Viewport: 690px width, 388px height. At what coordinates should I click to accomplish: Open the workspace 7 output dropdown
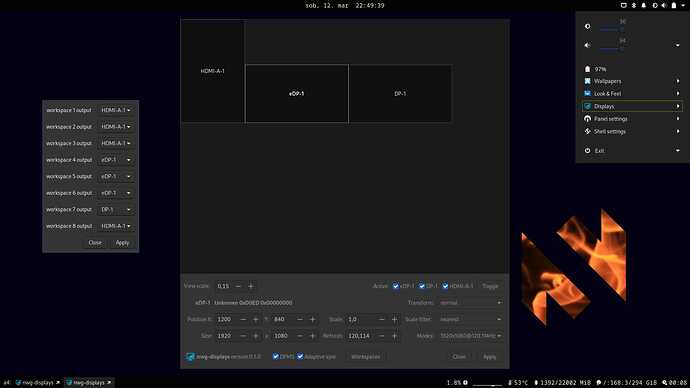[x=116, y=210]
